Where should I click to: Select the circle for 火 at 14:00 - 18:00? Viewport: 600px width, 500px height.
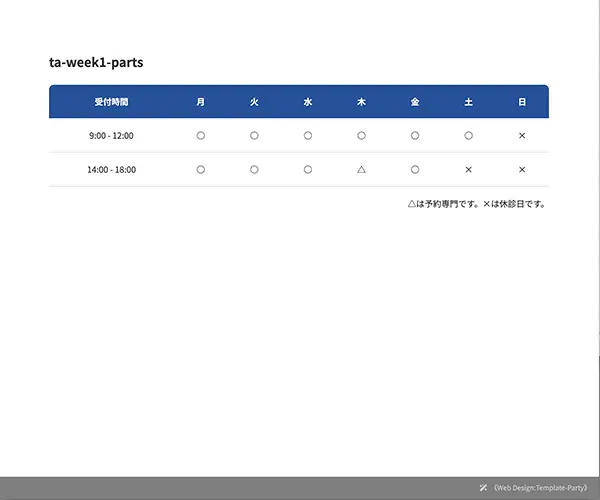(x=254, y=170)
